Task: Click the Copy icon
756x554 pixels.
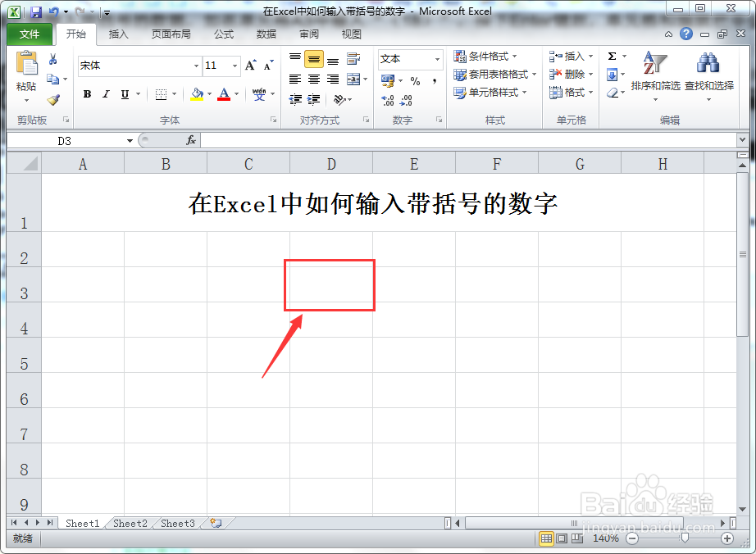Action: 52,79
